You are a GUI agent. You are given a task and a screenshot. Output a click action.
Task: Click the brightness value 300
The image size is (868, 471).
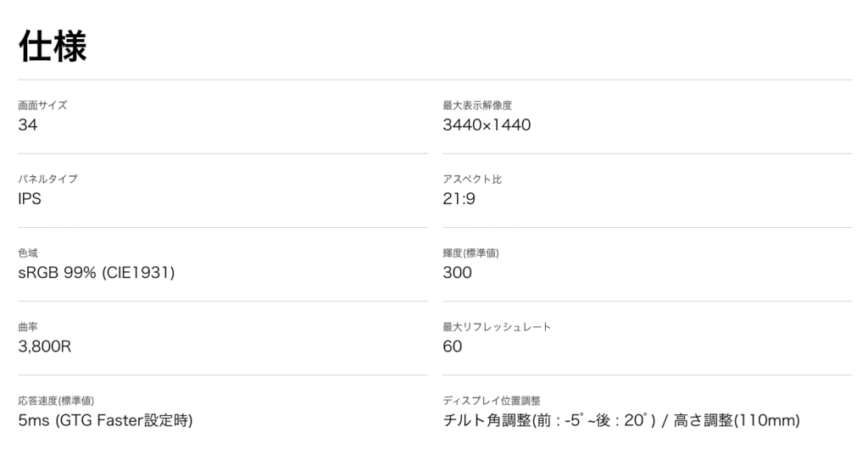(457, 273)
